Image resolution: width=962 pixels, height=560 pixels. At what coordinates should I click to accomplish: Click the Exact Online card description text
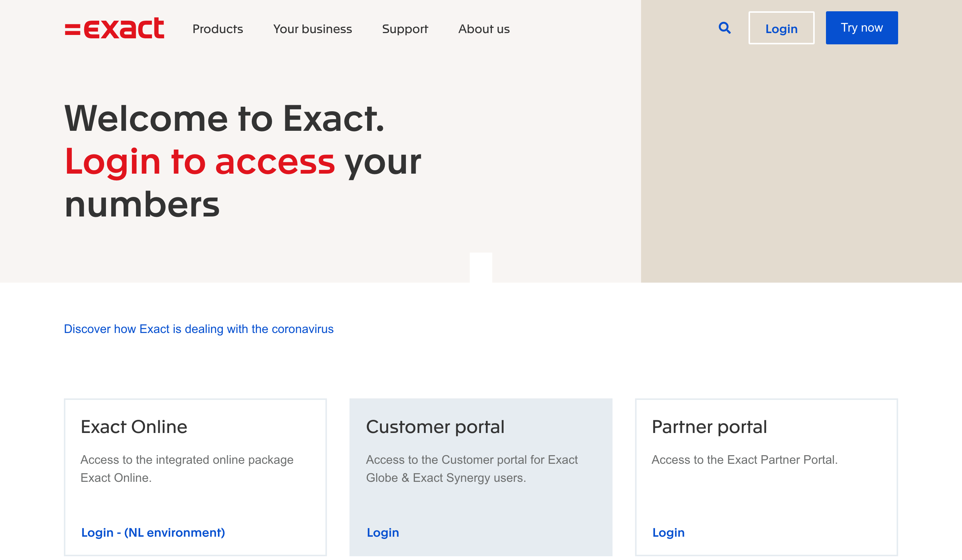pyautogui.click(x=187, y=468)
